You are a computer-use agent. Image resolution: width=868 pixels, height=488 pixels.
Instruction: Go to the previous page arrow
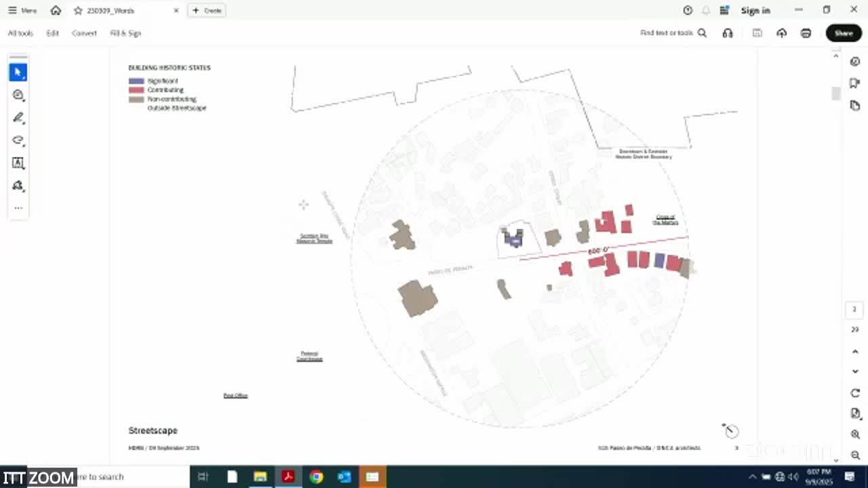pyautogui.click(x=855, y=352)
